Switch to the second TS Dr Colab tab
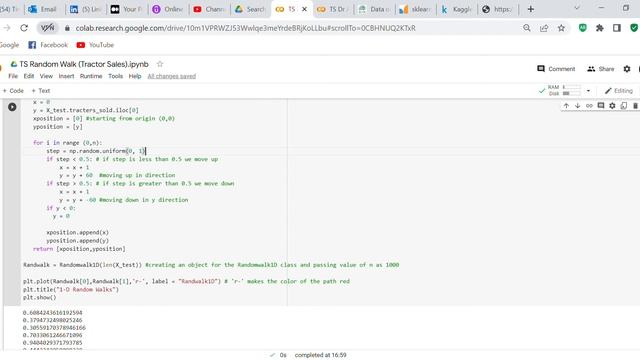Image resolution: width=640 pixels, height=360 pixels. click(332, 9)
